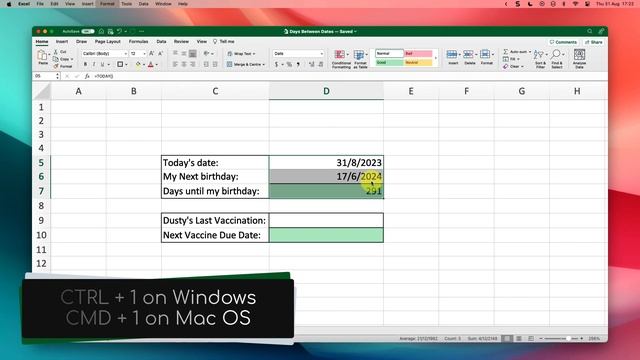Expand the cell styles gallery arrow
The image size is (640, 360).
tap(436, 58)
